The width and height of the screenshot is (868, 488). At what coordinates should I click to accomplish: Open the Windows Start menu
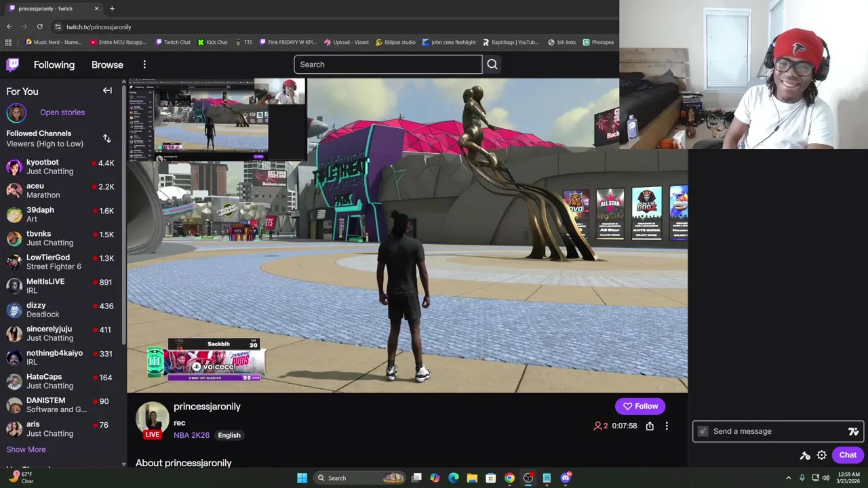[302, 478]
